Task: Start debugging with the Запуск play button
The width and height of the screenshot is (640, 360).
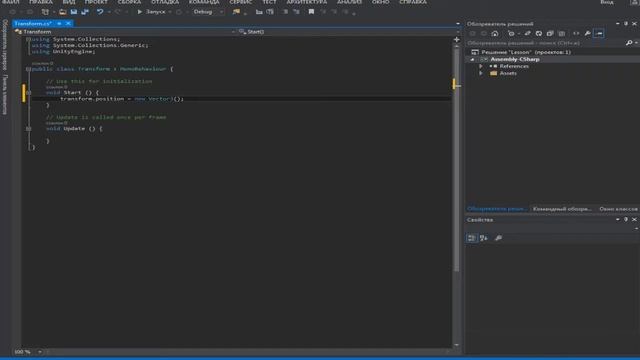Action: click(x=151, y=12)
